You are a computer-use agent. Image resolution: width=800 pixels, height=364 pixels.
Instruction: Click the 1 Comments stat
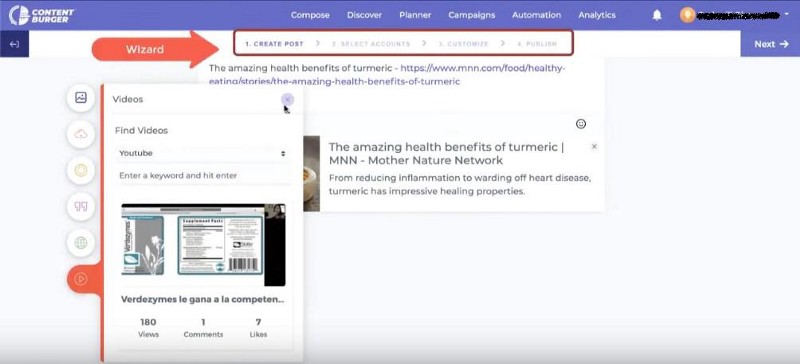click(203, 328)
